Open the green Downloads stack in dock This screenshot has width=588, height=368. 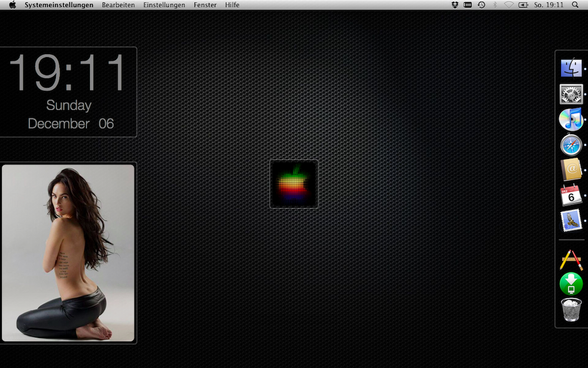(571, 284)
